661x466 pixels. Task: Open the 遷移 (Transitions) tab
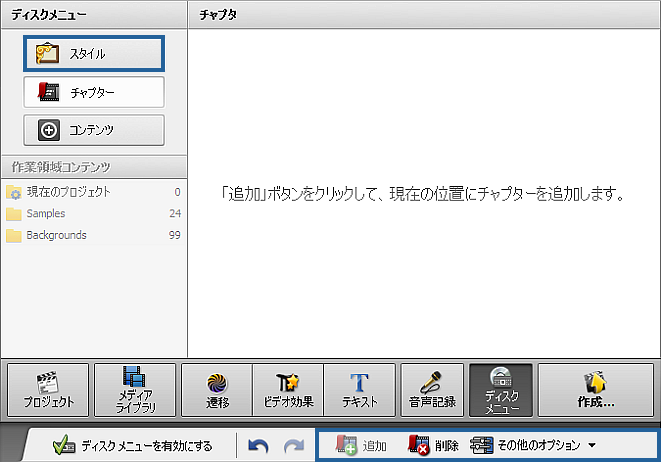[218, 391]
